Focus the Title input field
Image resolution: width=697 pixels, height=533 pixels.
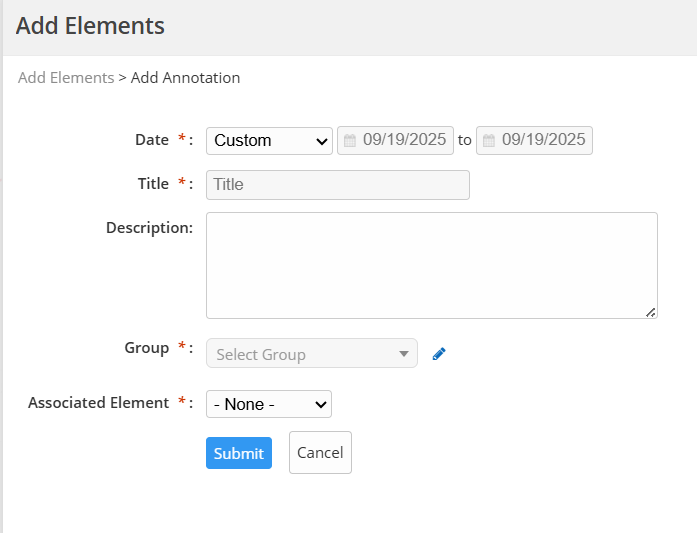337,185
